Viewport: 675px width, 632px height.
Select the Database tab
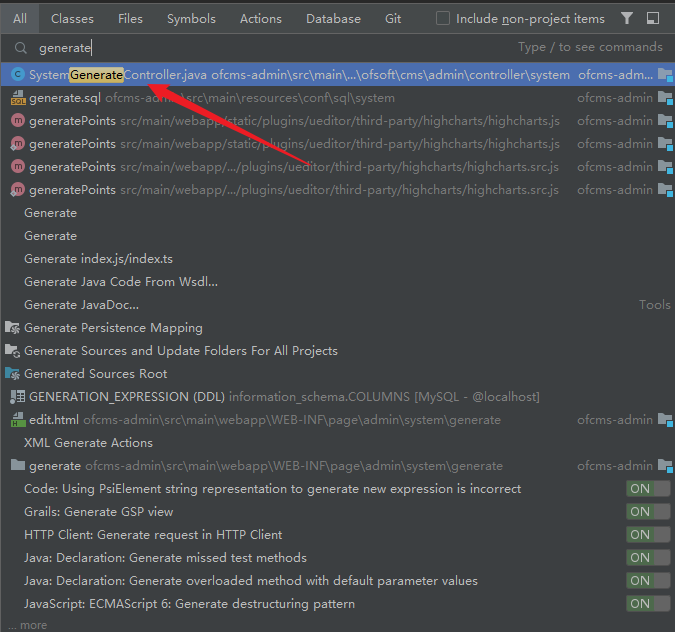pyautogui.click(x=333, y=19)
